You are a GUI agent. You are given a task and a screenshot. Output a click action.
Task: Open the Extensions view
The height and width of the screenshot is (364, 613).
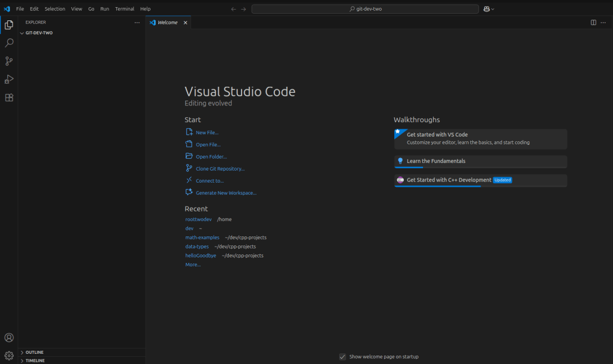click(9, 98)
